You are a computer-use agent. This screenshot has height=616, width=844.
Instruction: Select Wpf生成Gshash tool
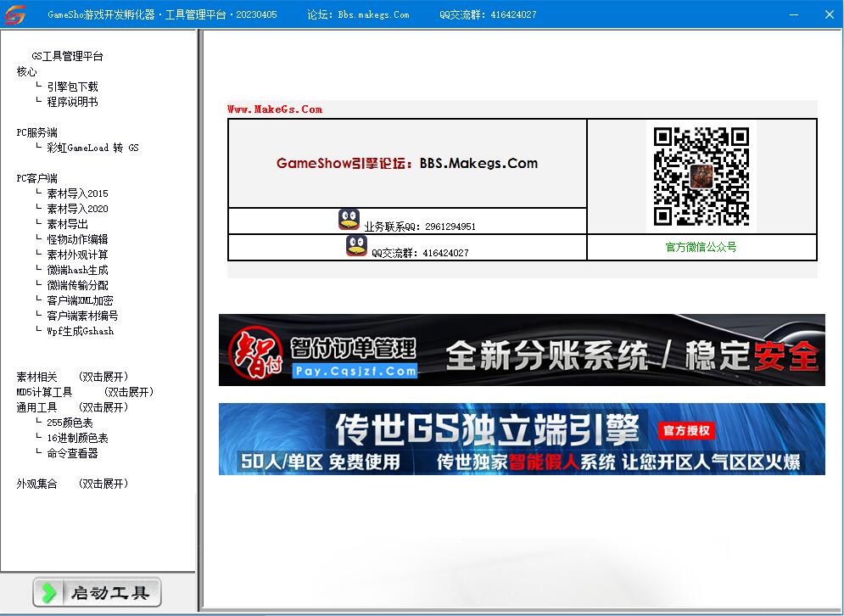(x=81, y=331)
